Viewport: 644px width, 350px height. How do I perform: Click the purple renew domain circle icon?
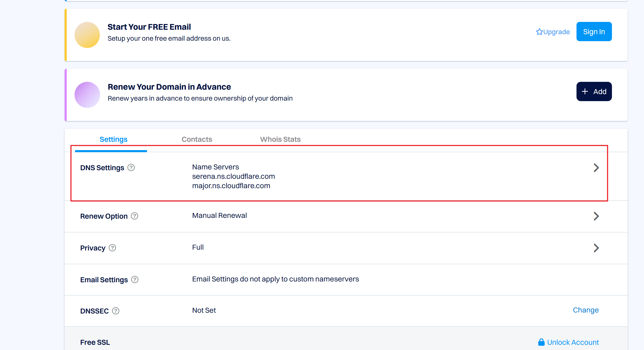tap(87, 95)
